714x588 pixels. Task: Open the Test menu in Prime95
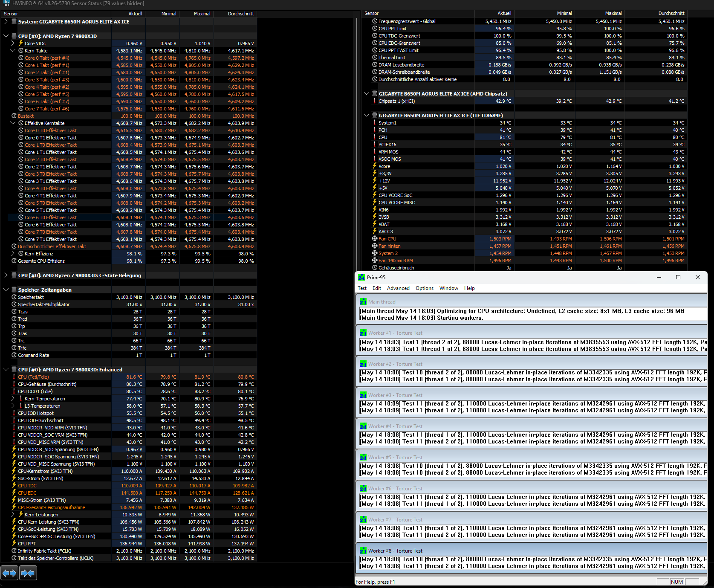tap(362, 288)
